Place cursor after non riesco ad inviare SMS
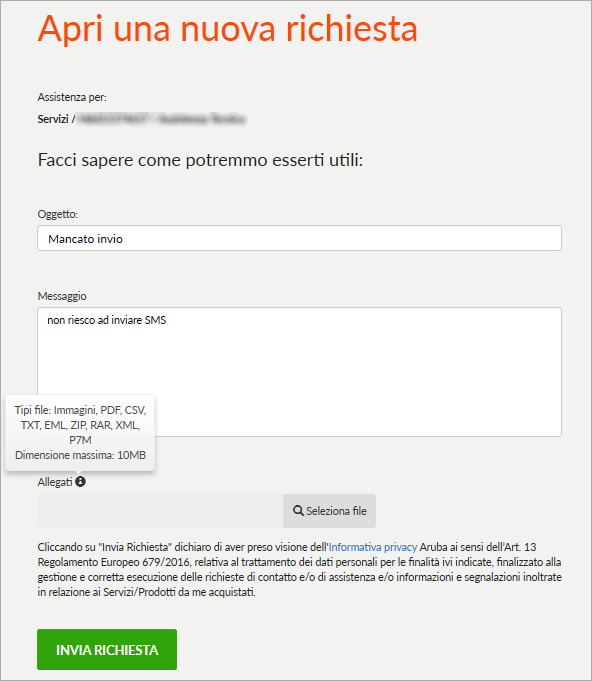This screenshot has height=681, width=592. click(167, 321)
